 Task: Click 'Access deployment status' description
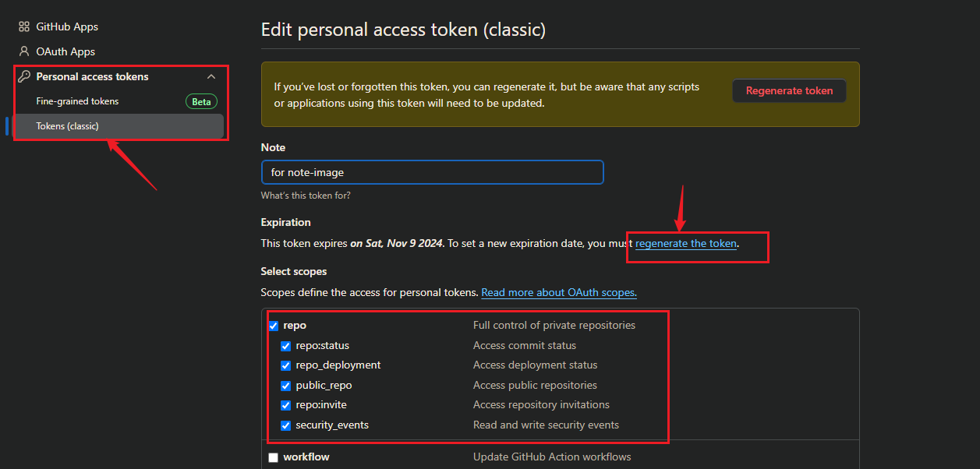[x=536, y=365]
